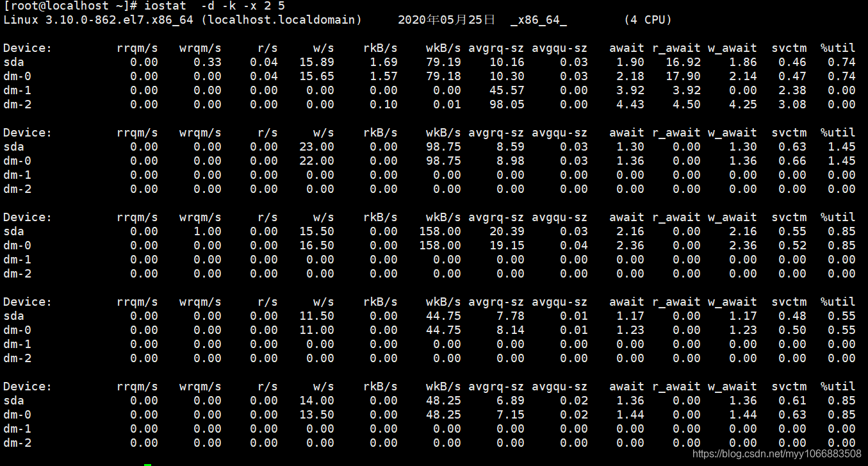Click the w/s value 16.50

pos(316,245)
